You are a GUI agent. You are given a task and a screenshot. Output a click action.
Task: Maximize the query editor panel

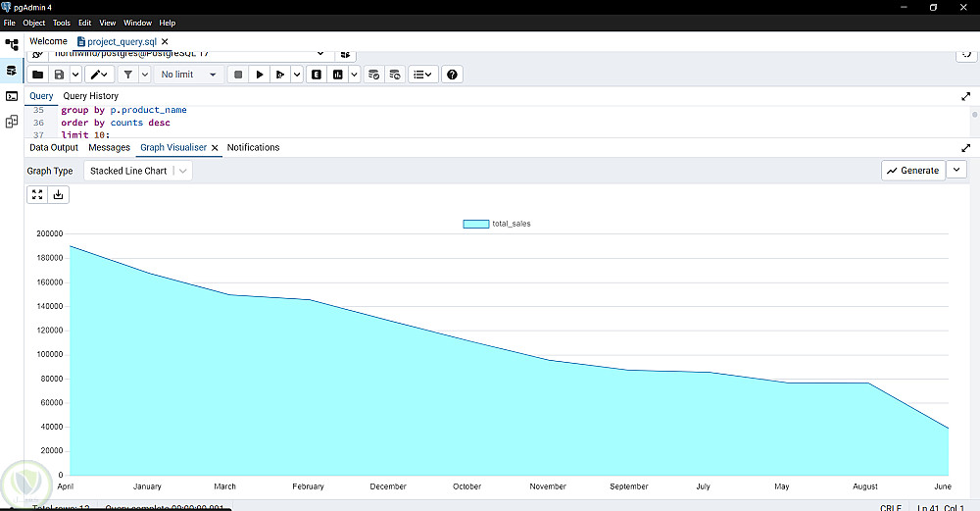[965, 96]
